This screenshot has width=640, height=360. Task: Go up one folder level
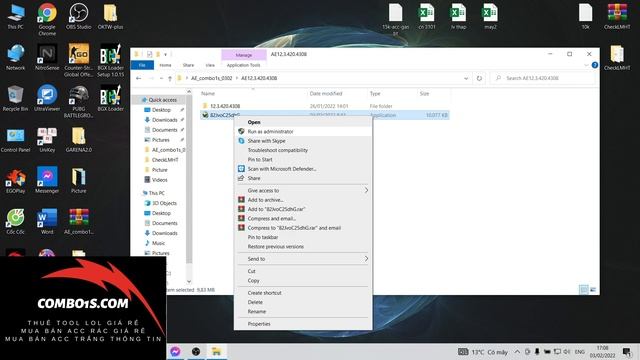point(170,78)
